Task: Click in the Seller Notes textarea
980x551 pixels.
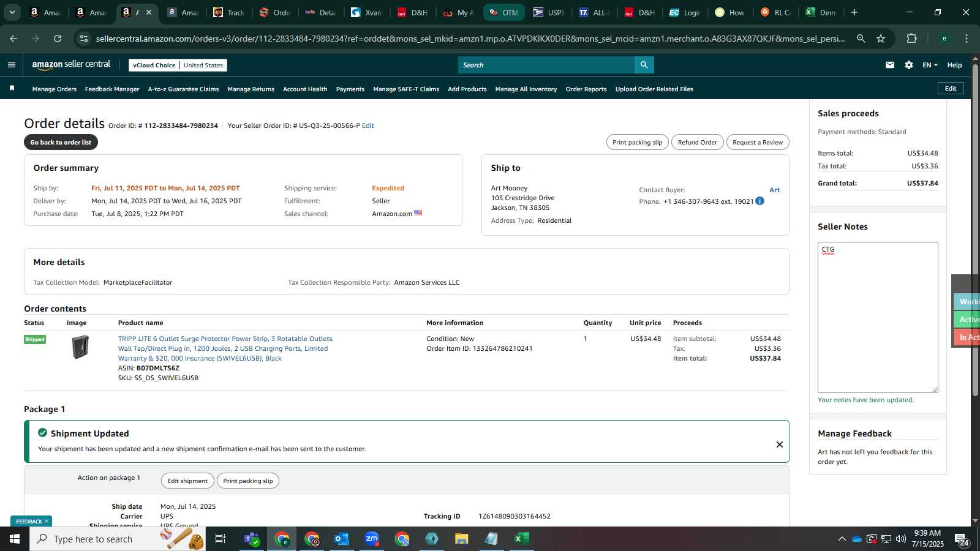Action: pos(878,317)
